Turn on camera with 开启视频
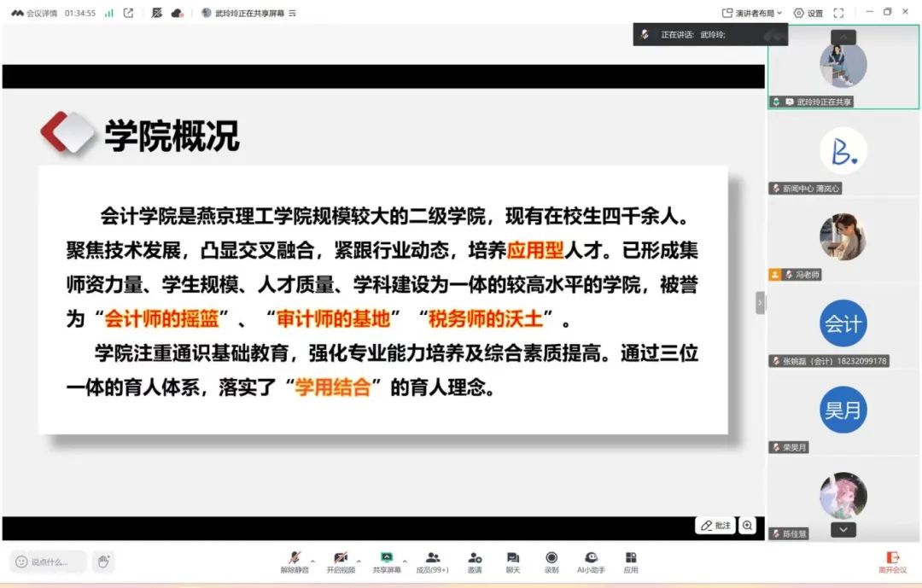 [x=341, y=561]
